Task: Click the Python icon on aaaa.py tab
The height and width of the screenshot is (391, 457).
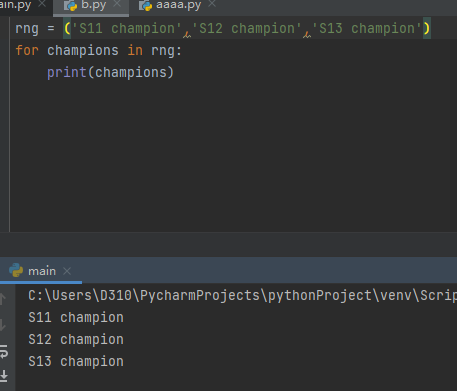Action: point(145,6)
